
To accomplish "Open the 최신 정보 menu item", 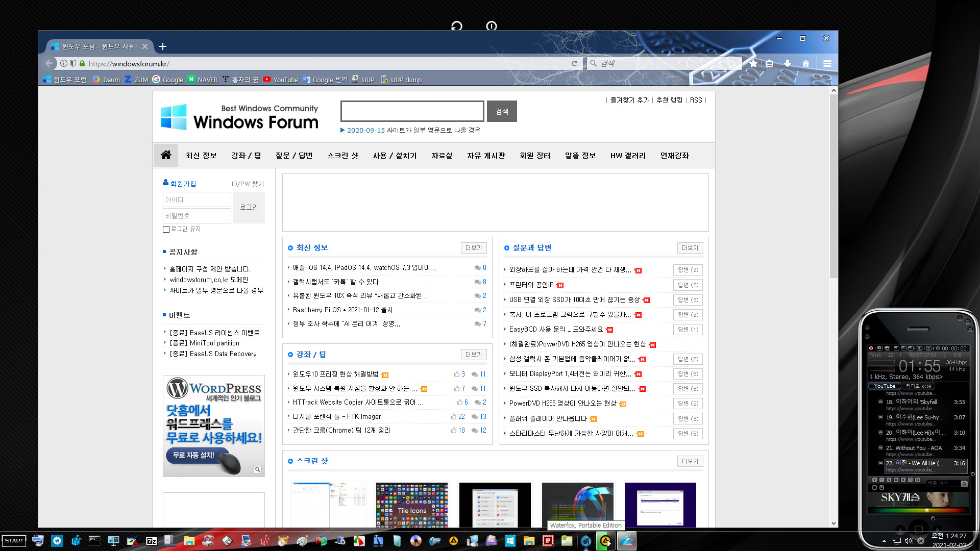I will point(201,156).
